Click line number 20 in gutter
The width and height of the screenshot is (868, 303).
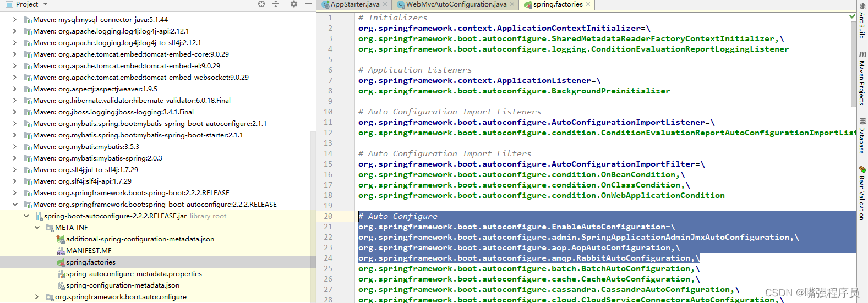point(328,216)
